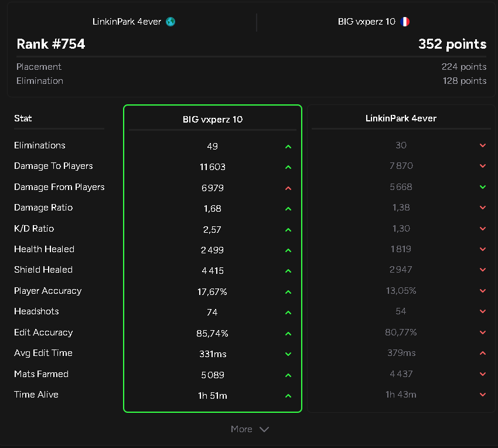Click the Eliminations stat row label
The image size is (498, 448).
click(x=40, y=145)
